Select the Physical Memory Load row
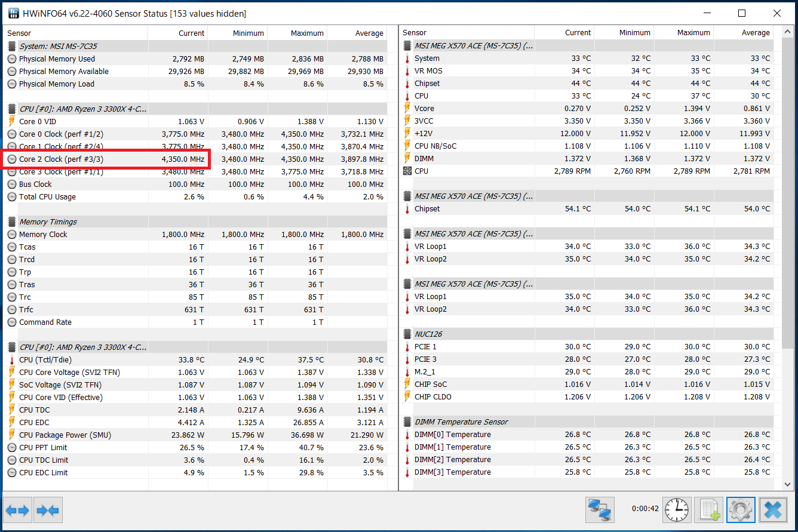Viewport: 798px width, 532px height. pos(195,84)
